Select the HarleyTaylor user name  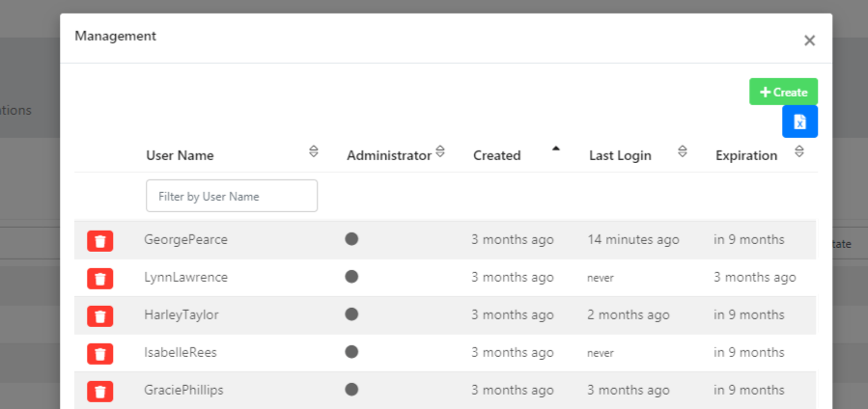pos(181,315)
